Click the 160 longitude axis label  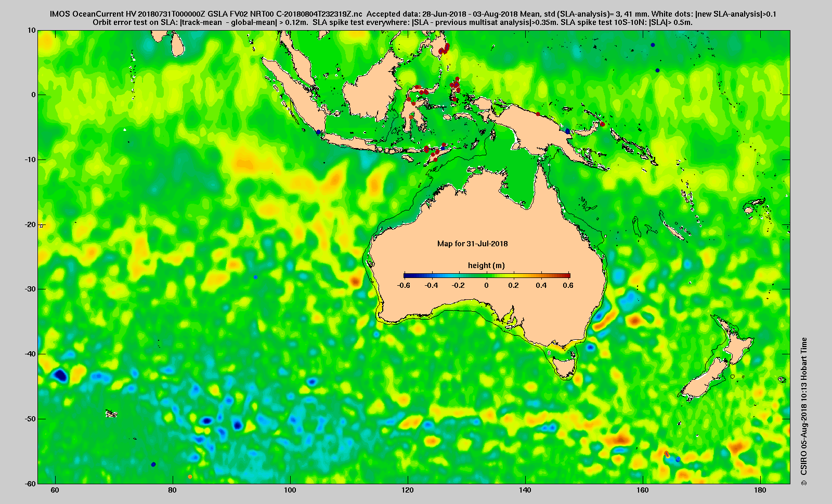642,490
